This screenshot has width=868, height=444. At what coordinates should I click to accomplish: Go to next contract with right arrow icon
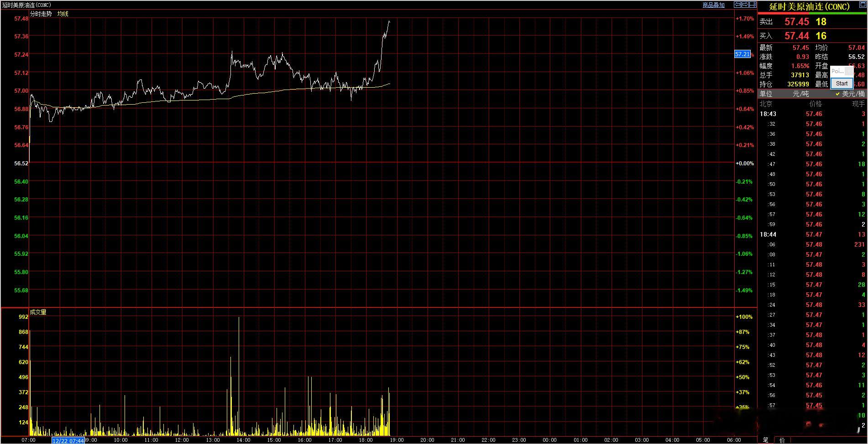click(744, 5)
